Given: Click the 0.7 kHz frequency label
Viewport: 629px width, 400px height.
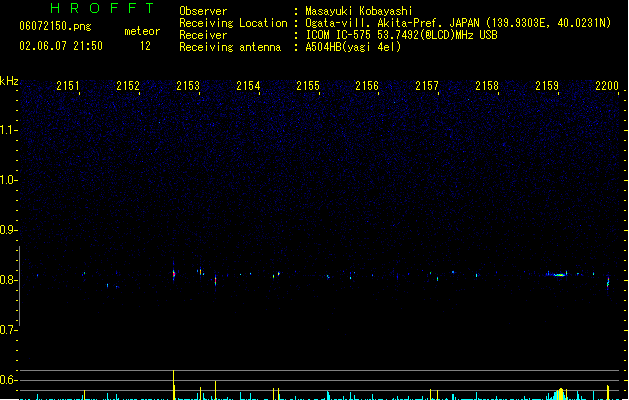Looking at the screenshot, I should click(8, 330).
